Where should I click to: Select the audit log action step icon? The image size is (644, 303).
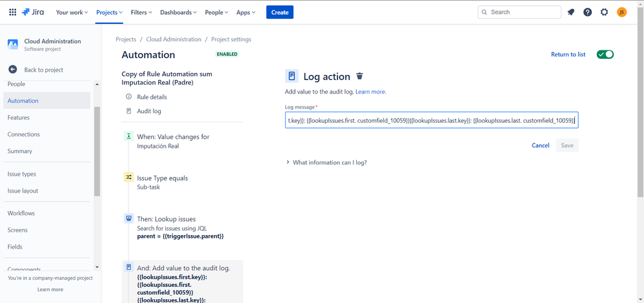coord(128,267)
